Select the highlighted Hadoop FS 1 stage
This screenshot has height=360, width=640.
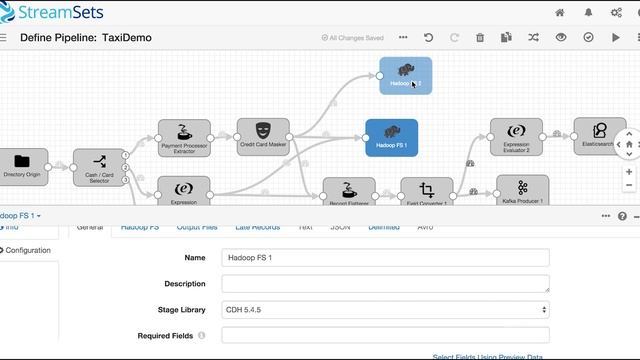[391, 138]
